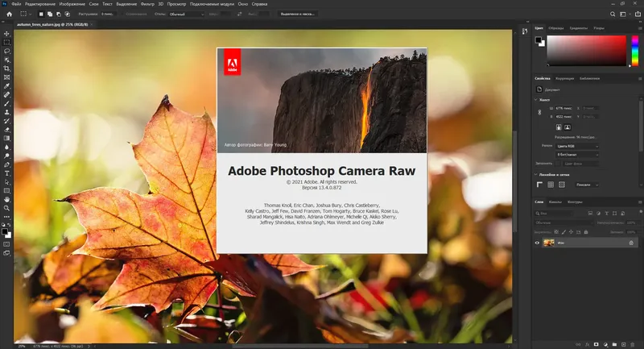Click the create new layer icon
This screenshot has width=644, height=349.
(623, 344)
